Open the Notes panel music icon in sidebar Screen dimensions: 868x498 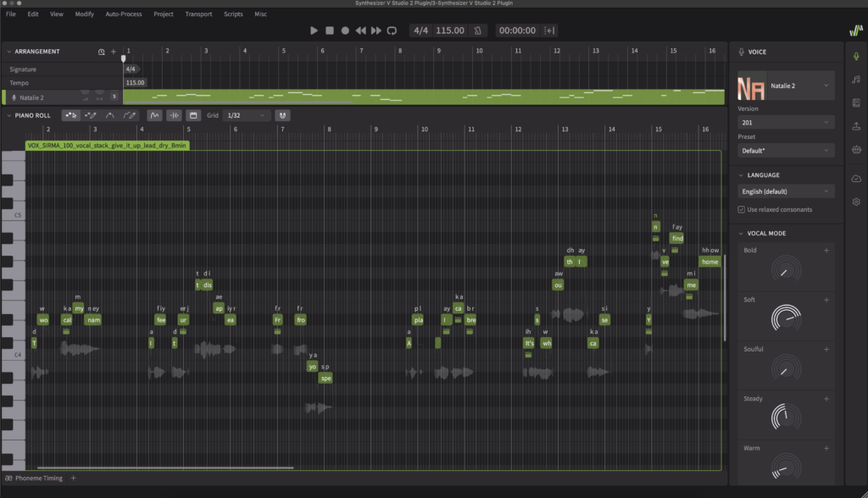[856, 79]
